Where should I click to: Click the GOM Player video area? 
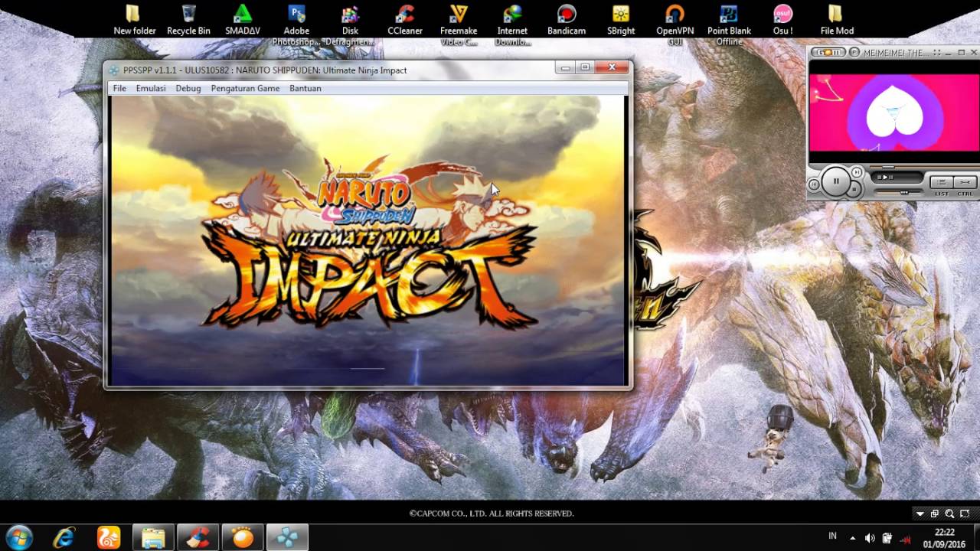pos(893,112)
